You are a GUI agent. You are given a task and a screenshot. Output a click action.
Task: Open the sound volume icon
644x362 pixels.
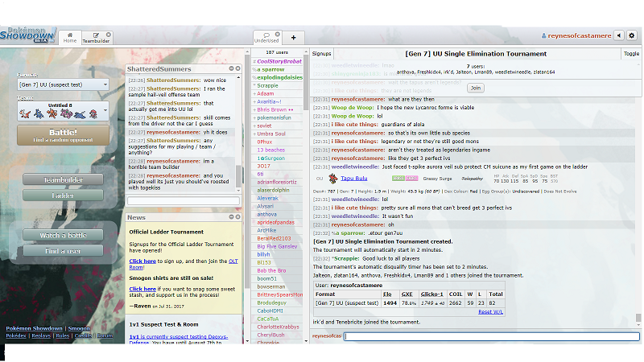pos(619,36)
